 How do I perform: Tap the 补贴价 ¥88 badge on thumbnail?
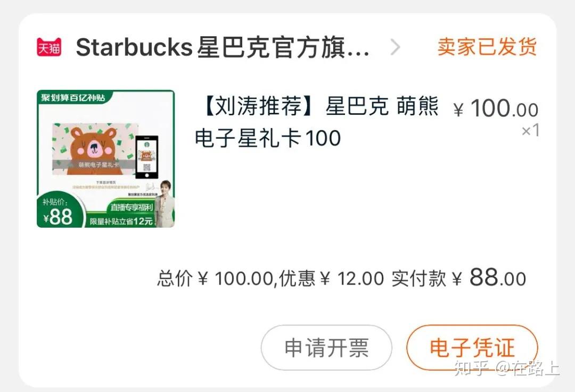tap(59, 212)
